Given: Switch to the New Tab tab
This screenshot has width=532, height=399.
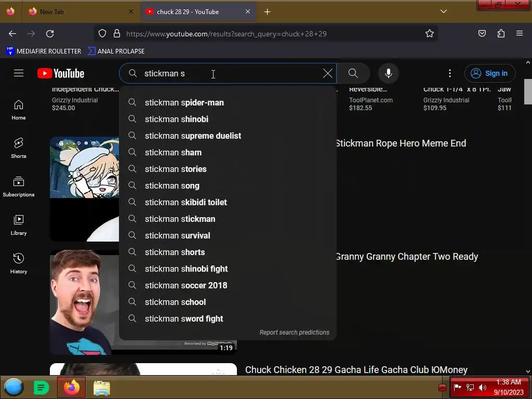Looking at the screenshot, I should tap(81, 12).
